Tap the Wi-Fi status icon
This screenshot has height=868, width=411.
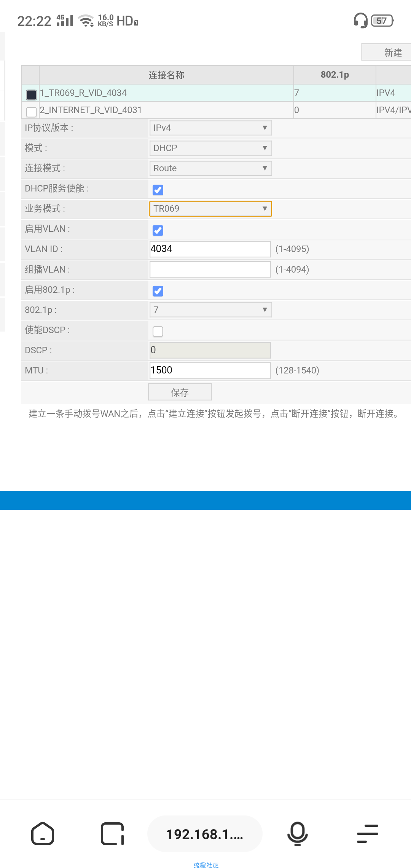coord(86,21)
